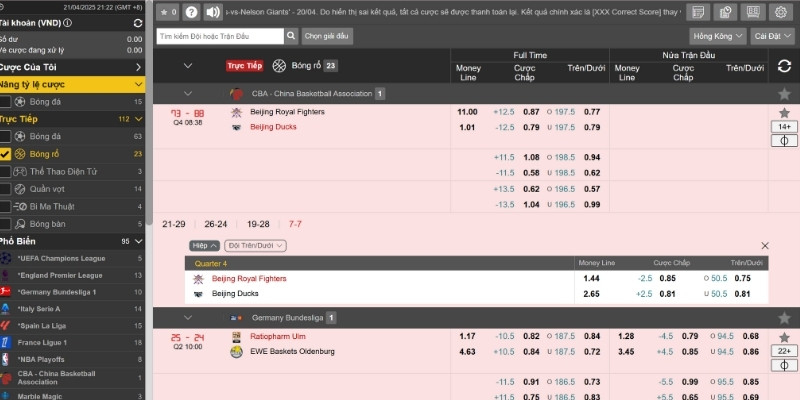Select Beijing Royal Fighters money line 11.00

tap(468, 112)
